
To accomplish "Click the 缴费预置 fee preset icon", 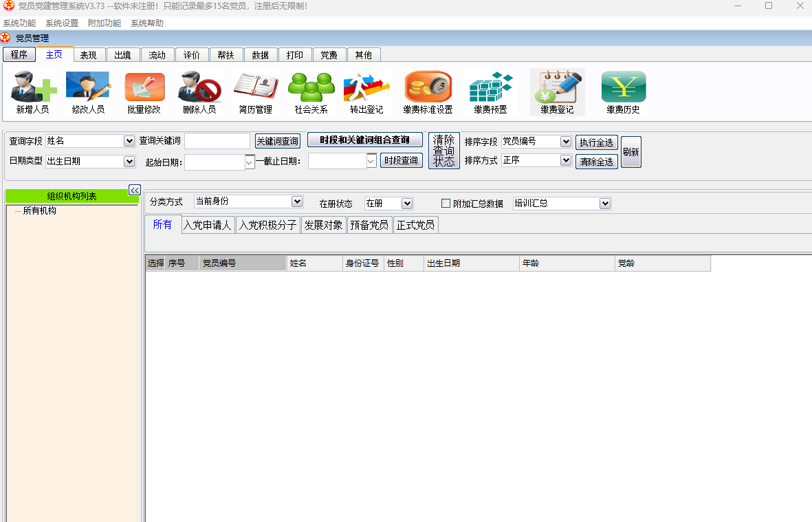I will pyautogui.click(x=490, y=93).
